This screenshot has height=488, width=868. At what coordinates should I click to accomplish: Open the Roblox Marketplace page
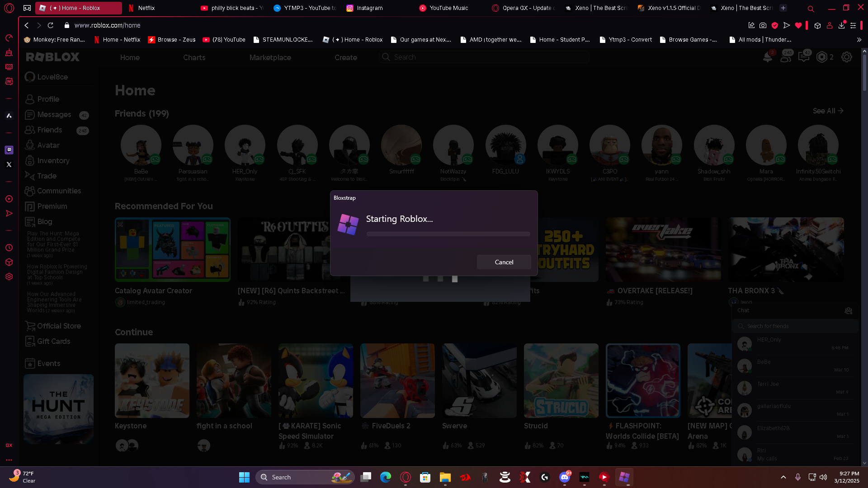tap(270, 57)
